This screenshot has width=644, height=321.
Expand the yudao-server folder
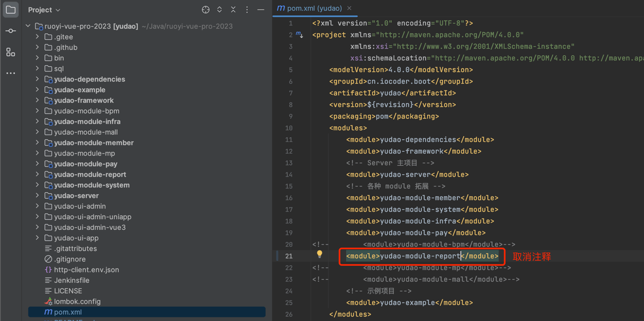(x=37, y=195)
